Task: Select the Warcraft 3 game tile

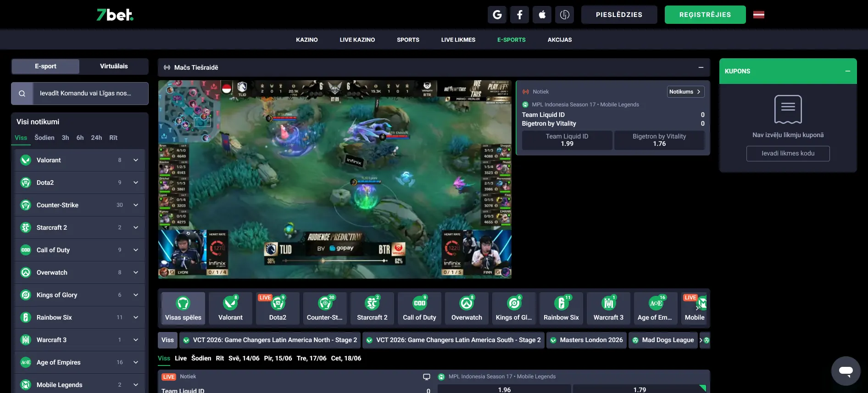Action: click(x=608, y=308)
